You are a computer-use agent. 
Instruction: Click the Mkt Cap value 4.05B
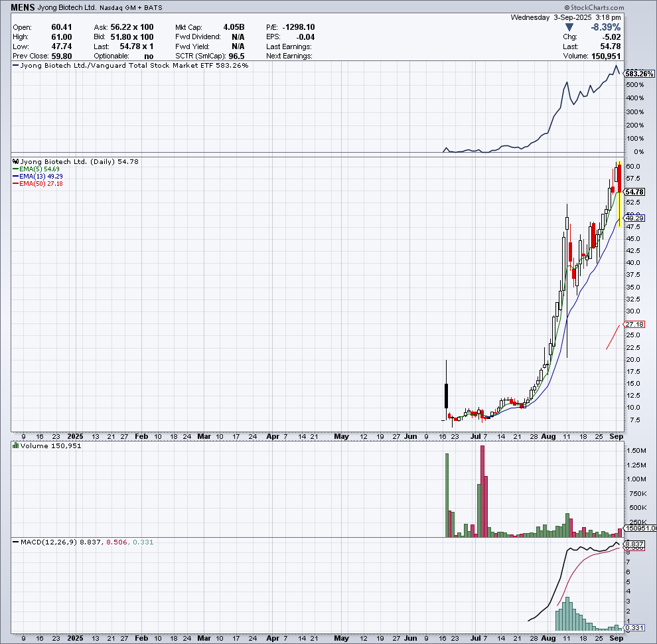tap(234, 27)
